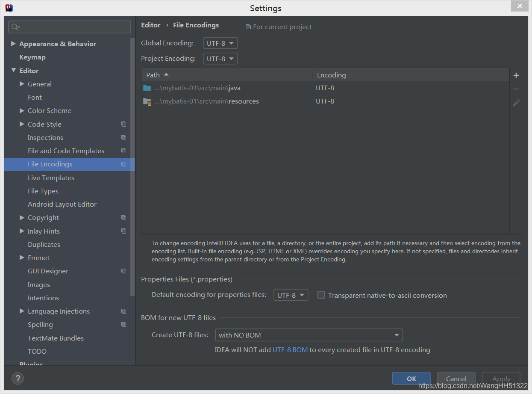Viewport: 532px width, 394px height.
Task: Click the search magnifier icon
Action: click(15, 27)
